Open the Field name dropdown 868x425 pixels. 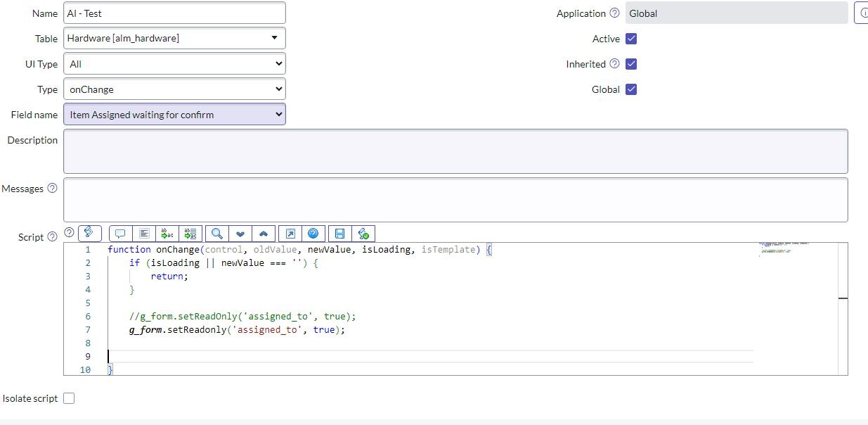pyautogui.click(x=175, y=115)
